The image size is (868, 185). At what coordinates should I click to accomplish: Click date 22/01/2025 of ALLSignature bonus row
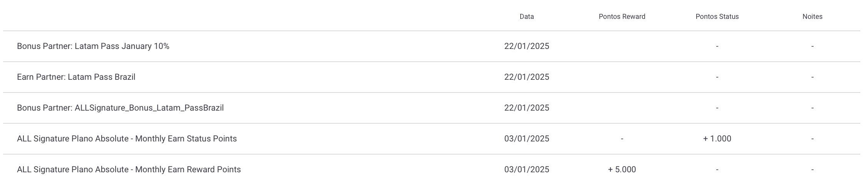(x=527, y=108)
